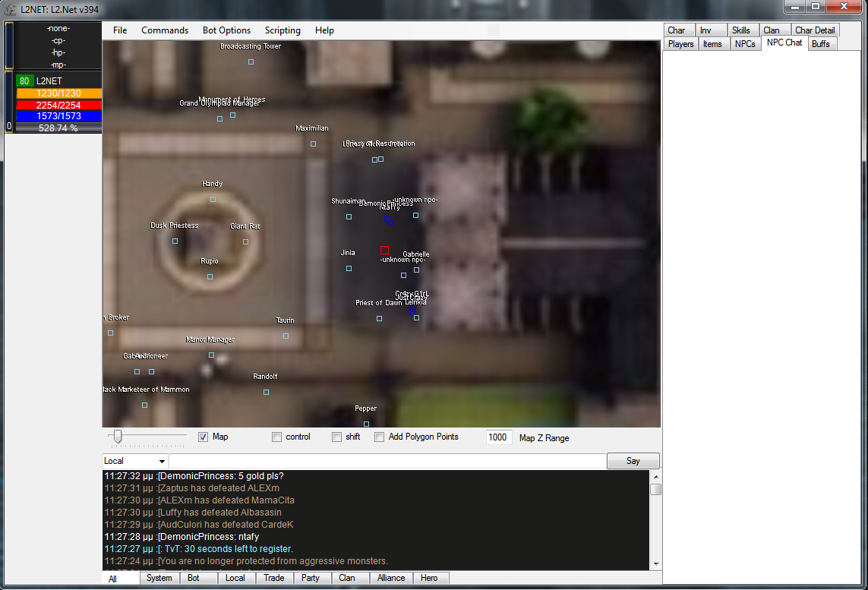
Task: Switch to the NPC Chat tab
Action: 784,43
